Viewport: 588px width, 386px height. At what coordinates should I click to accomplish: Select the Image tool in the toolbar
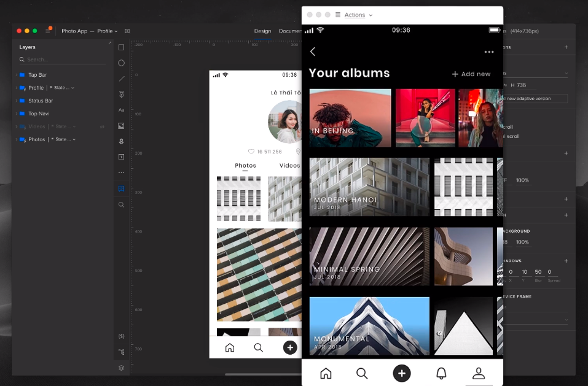tap(121, 126)
